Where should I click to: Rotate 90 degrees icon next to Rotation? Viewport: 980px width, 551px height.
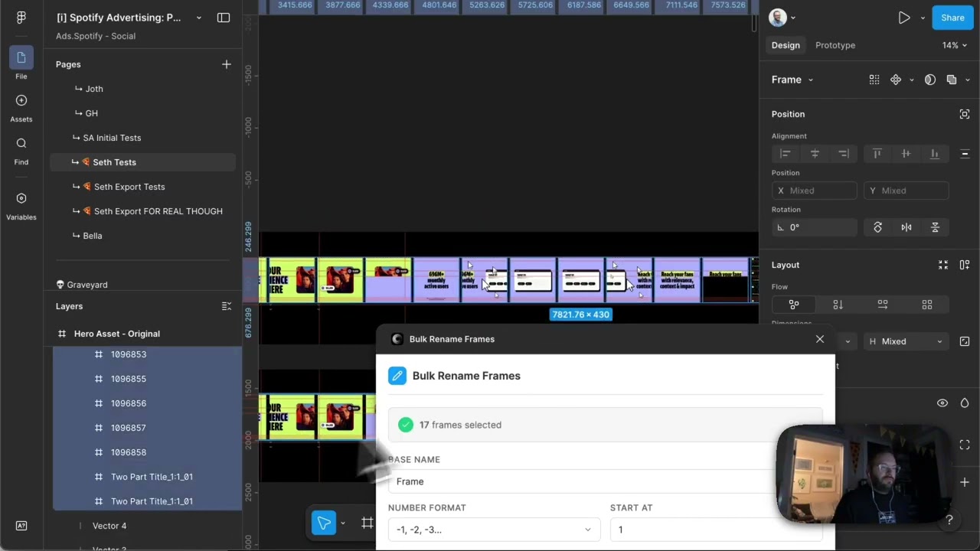click(877, 227)
